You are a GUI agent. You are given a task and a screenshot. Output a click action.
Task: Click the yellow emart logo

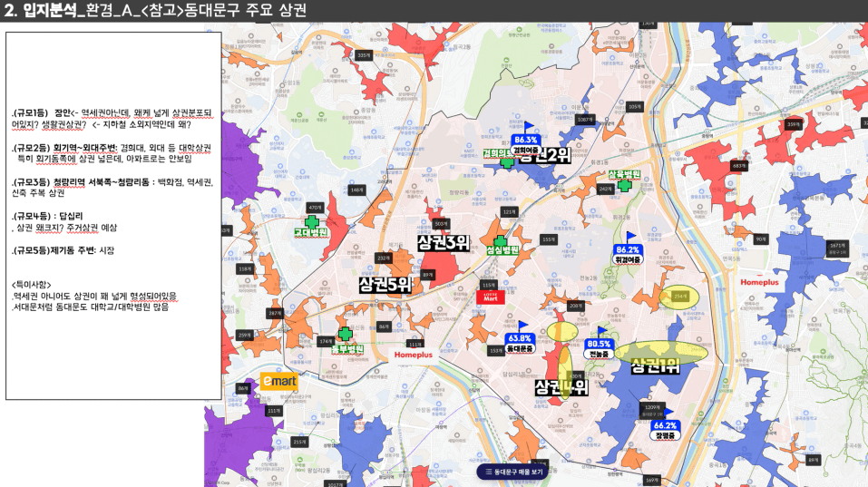coord(278,382)
